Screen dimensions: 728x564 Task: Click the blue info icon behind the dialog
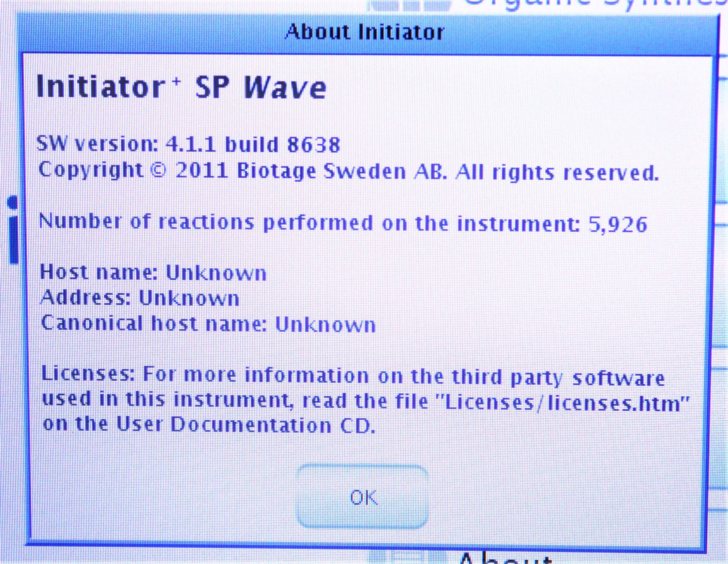[13, 230]
